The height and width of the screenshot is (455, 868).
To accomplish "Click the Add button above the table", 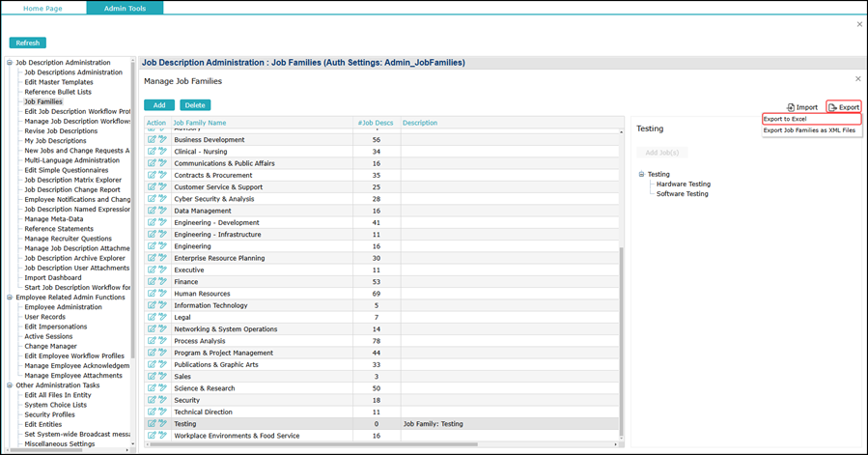I will tap(159, 105).
